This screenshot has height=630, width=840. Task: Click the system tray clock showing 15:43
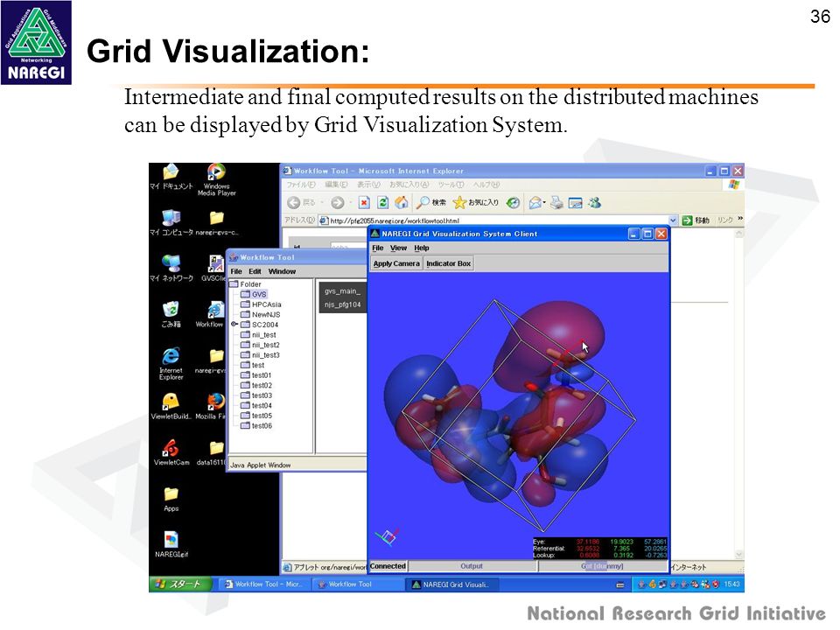[731, 584]
